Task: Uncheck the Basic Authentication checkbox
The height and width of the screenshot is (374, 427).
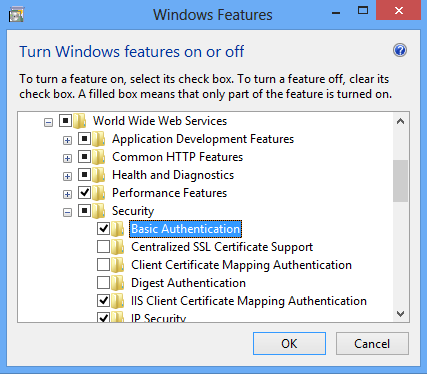Action: point(103,229)
